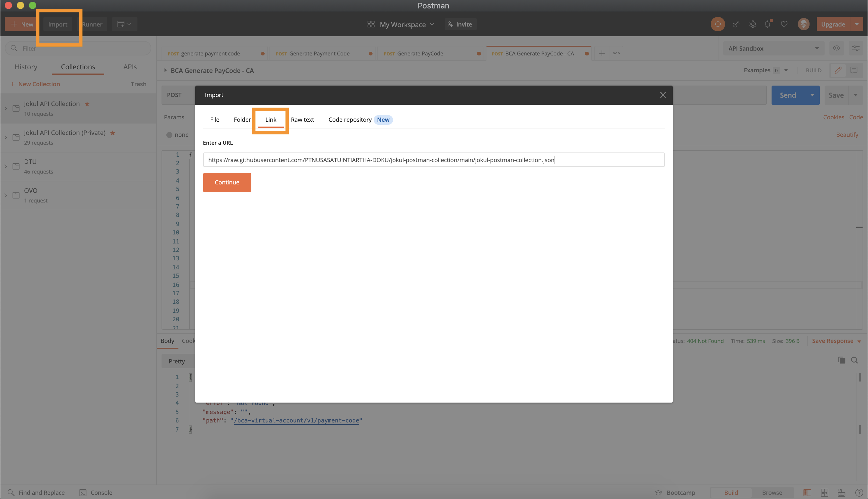The image size is (868, 499).
Task: Expand the DTU collection tree item
Action: click(x=6, y=166)
